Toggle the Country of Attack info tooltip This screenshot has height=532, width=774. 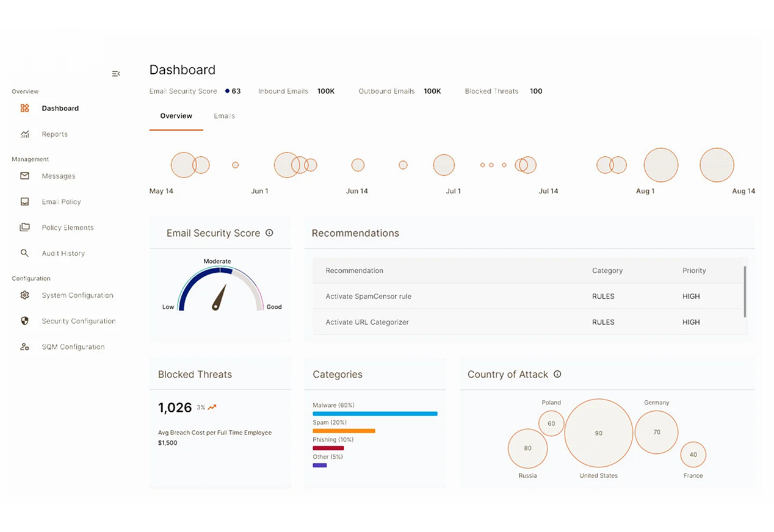557,374
